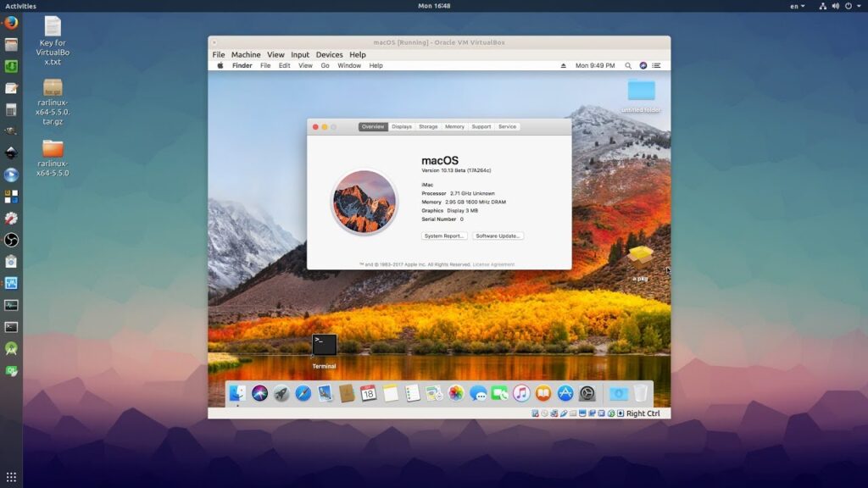The height and width of the screenshot is (488, 868).
Task: Open iBooks in the macOS dock
Action: (543, 393)
